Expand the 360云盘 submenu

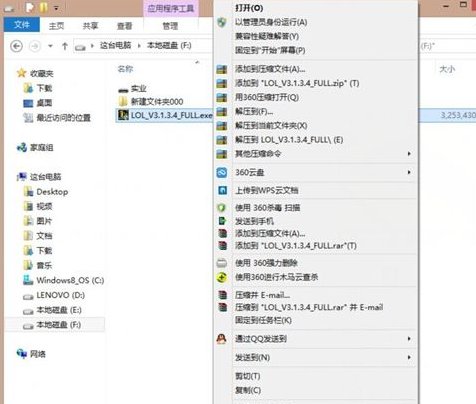[x=315, y=172]
